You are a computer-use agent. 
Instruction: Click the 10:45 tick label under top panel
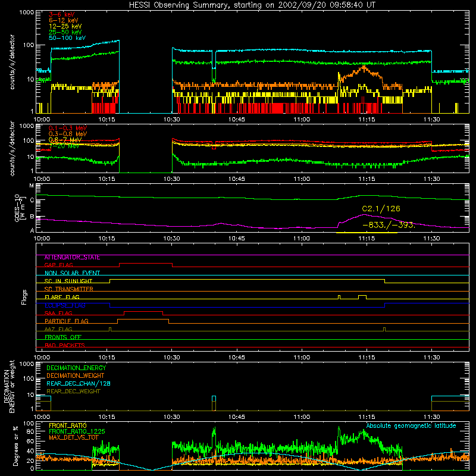[x=236, y=120]
